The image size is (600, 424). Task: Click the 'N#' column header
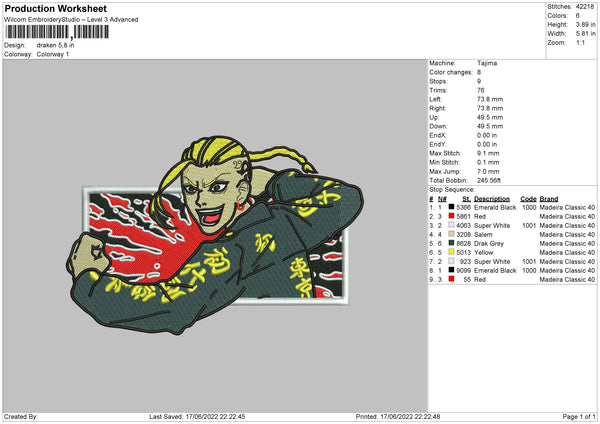click(x=442, y=199)
